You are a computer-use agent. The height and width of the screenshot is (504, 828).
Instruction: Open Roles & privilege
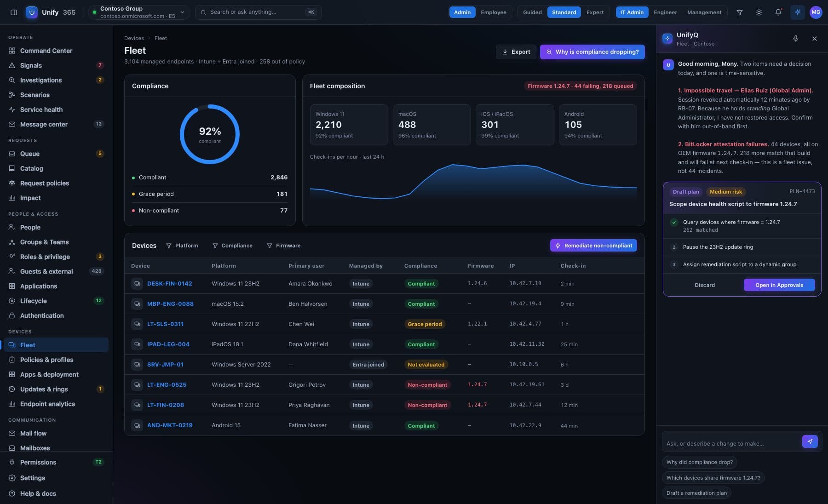click(56, 257)
